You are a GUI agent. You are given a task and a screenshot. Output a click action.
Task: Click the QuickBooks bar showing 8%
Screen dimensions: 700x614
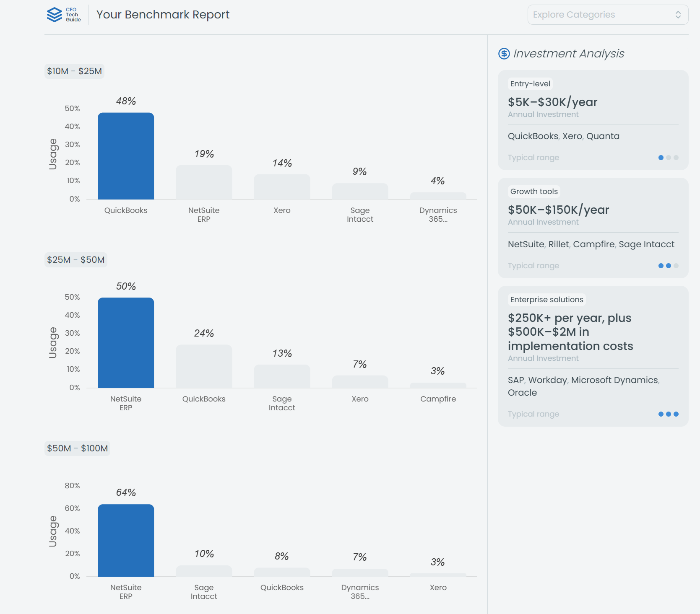tap(282, 572)
